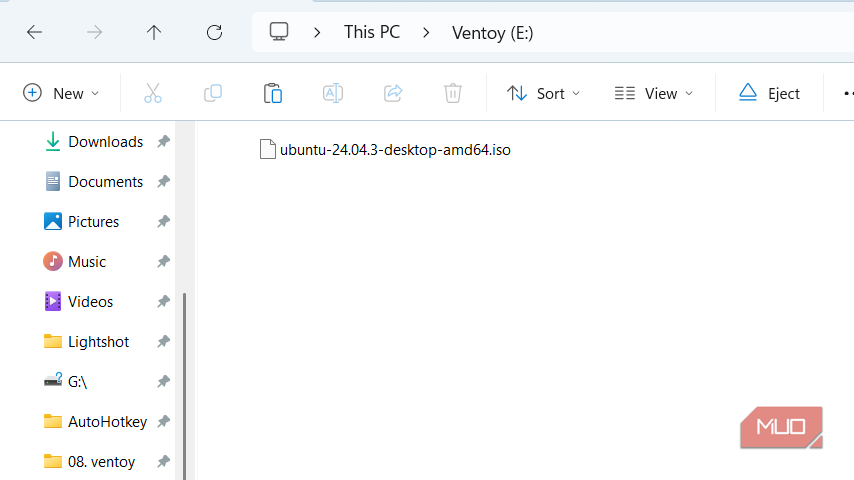Eject the Ventoy drive

(769, 93)
